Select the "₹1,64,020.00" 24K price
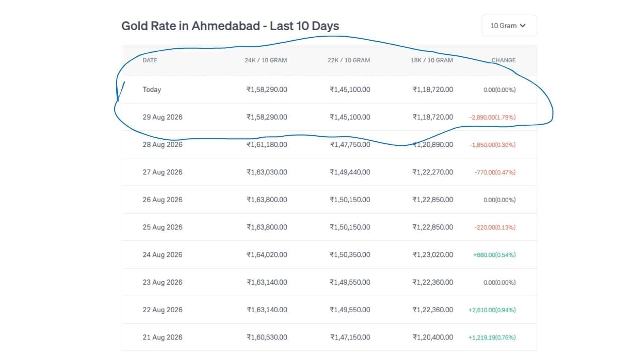Image resolution: width=644 pixels, height=362 pixels. point(267,255)
